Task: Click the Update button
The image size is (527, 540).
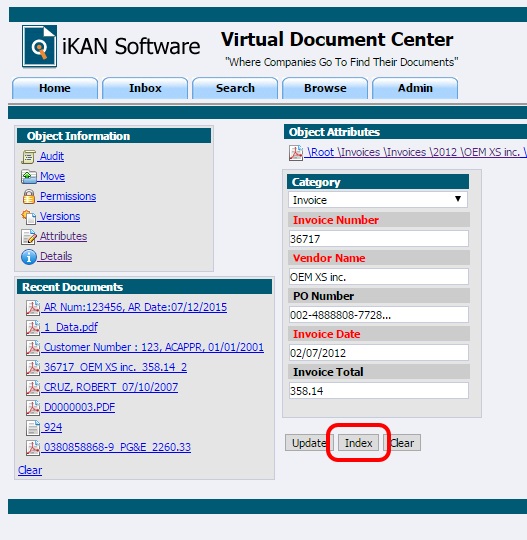Action: pyautogui.click(x=309, y=443)
